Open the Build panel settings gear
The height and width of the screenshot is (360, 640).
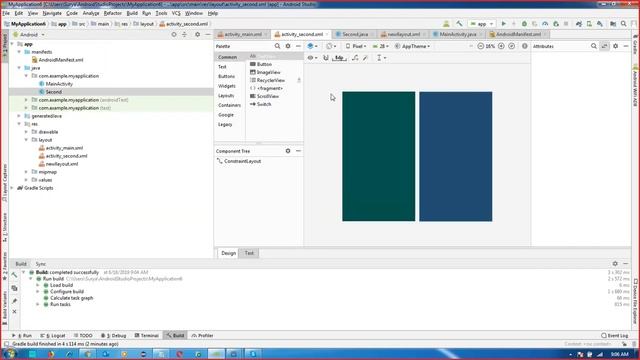(615, 264)
